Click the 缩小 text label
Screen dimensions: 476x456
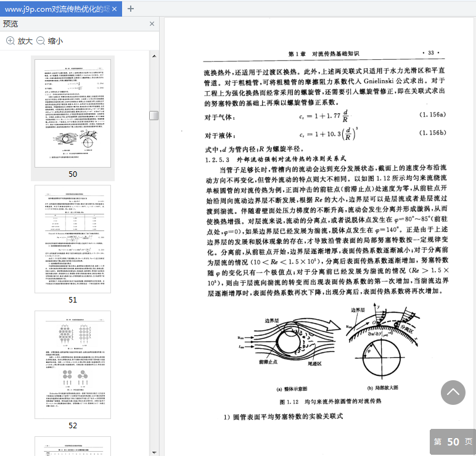55,41
